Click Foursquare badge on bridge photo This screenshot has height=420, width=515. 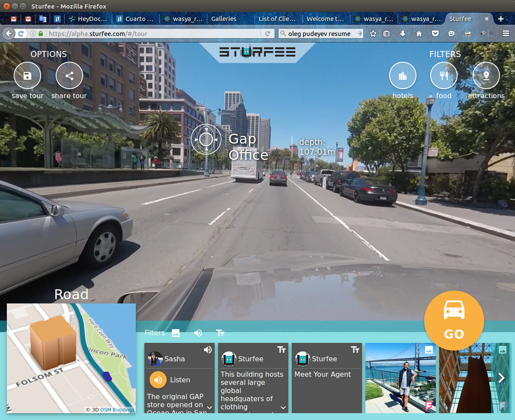tap(428, 406)
